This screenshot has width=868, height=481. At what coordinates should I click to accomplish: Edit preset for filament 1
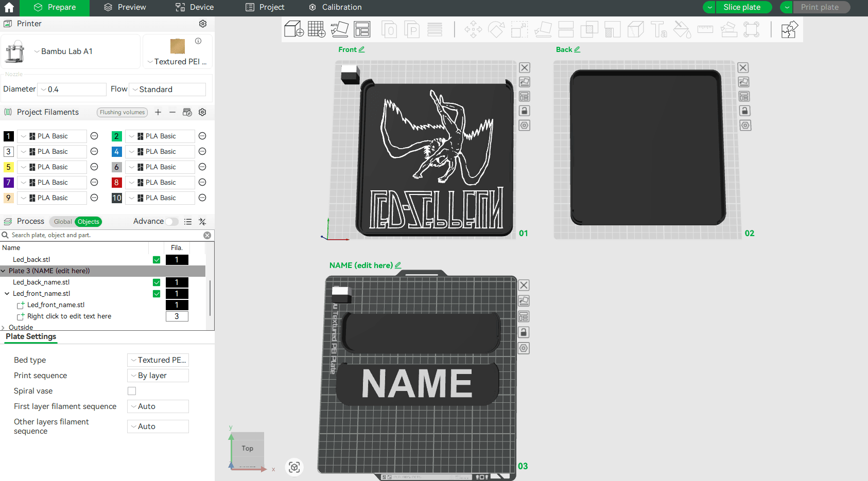click(x=94, y=136)
